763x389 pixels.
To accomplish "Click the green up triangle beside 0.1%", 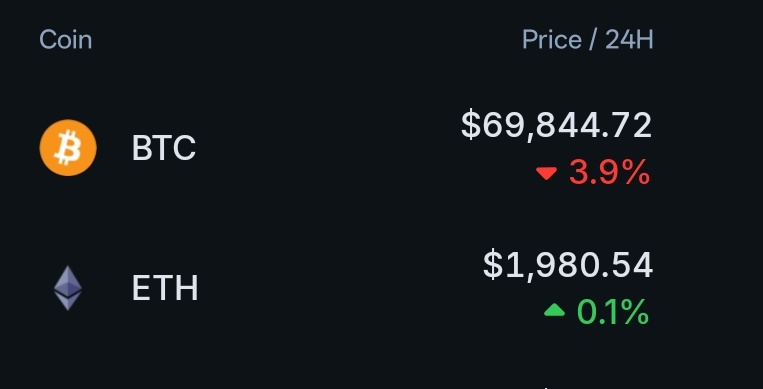I will 554,310.
